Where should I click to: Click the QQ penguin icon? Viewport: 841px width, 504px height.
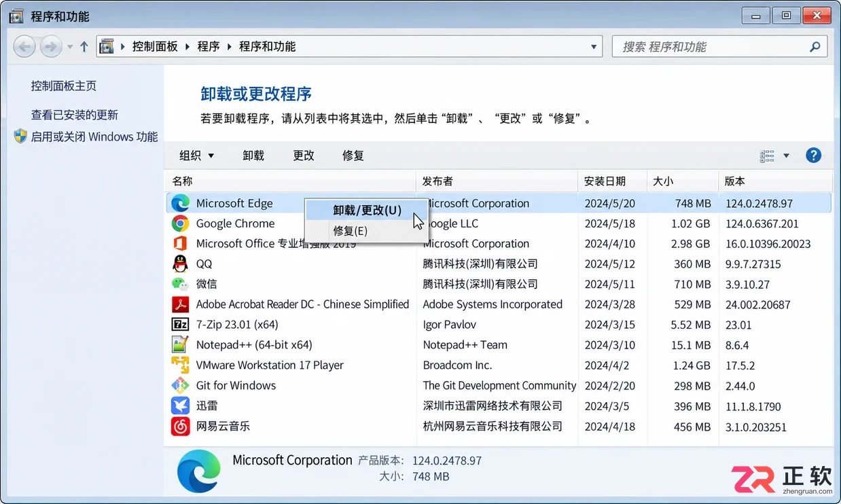180,264
